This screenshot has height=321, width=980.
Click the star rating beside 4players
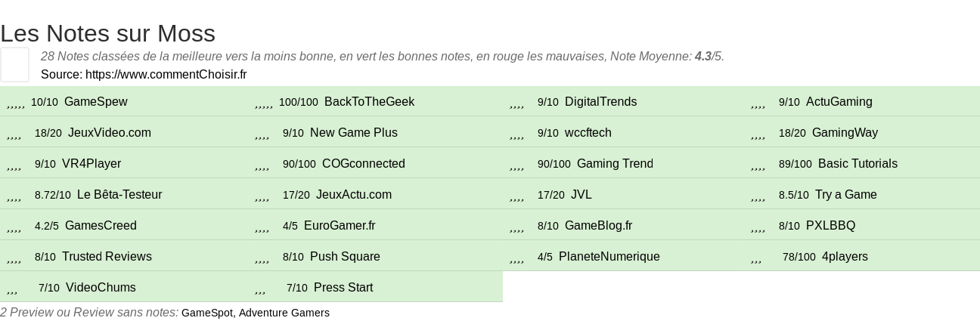756,257
